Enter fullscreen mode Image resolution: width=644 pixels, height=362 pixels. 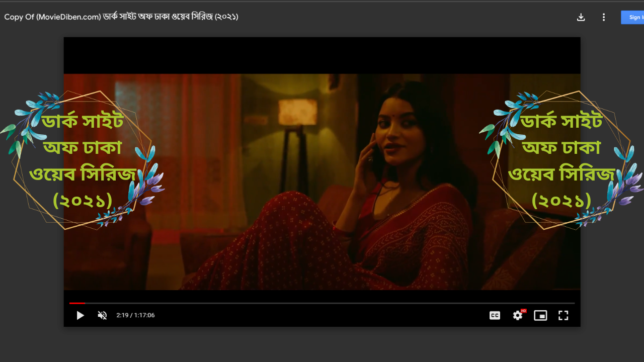click(563, 315)
